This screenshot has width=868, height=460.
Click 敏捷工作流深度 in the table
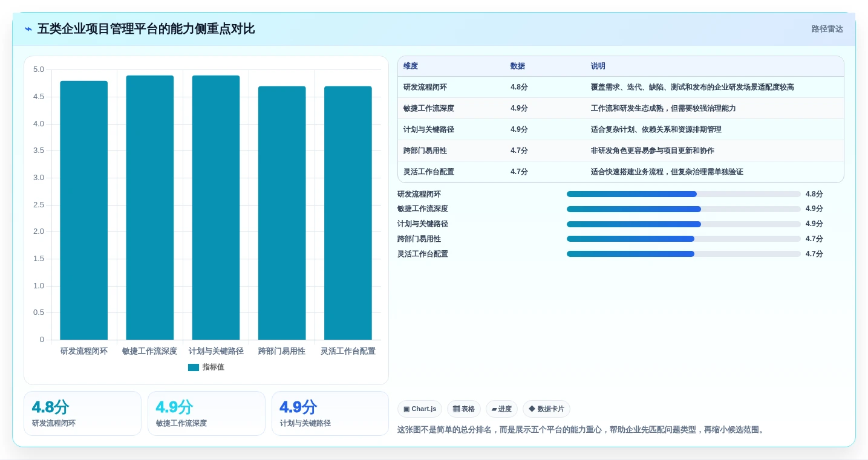[429, 108]
